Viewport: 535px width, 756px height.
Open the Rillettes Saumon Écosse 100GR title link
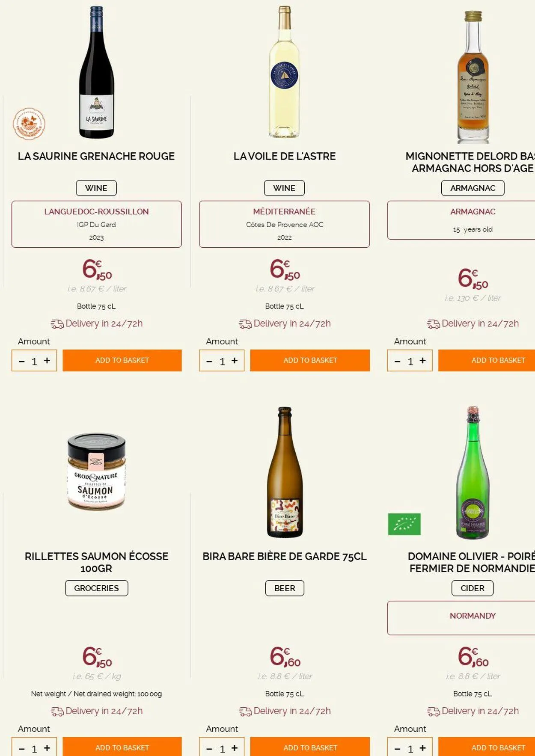pos(96,562)
